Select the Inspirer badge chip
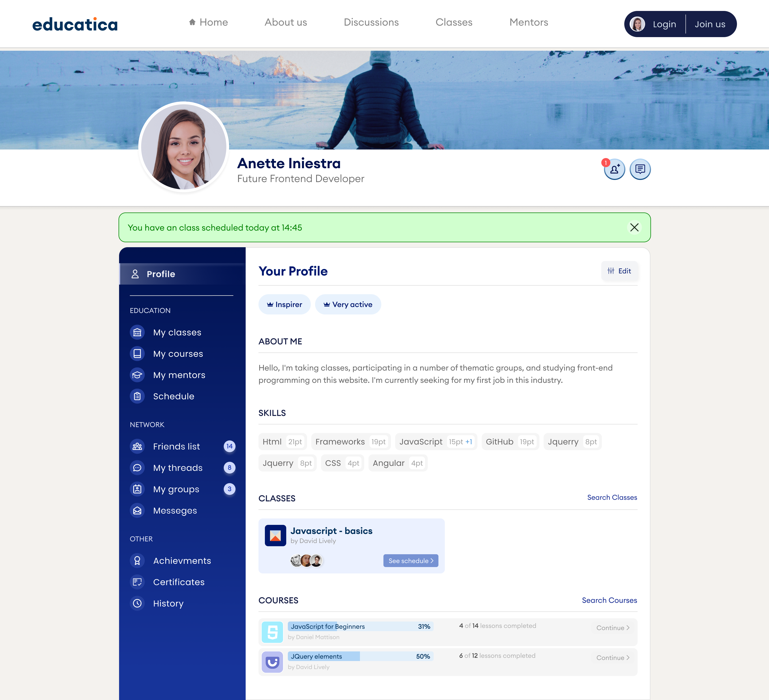 284,304
